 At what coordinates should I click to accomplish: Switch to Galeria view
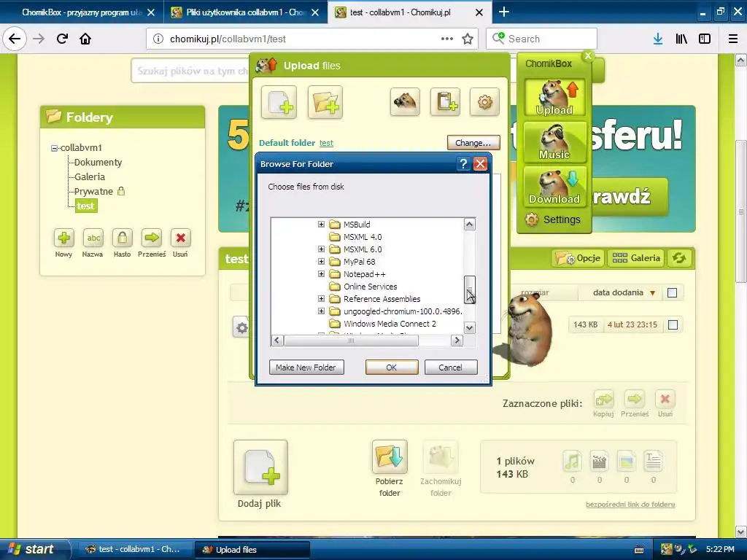[636, 258]
